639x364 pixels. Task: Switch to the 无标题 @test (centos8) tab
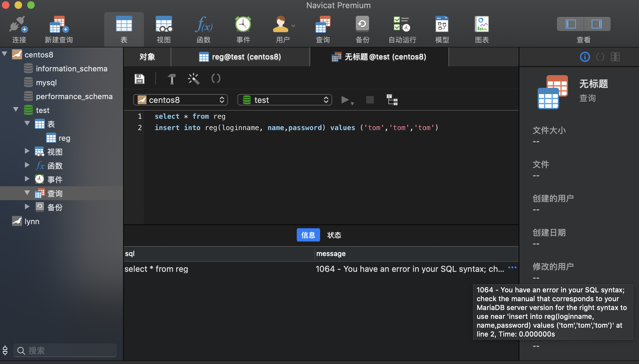pos(379,57)
